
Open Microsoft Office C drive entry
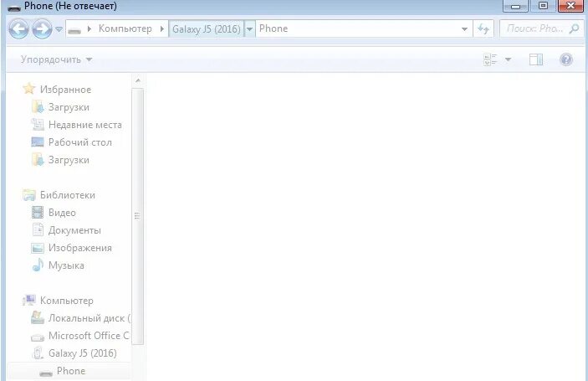coord(89,336)
